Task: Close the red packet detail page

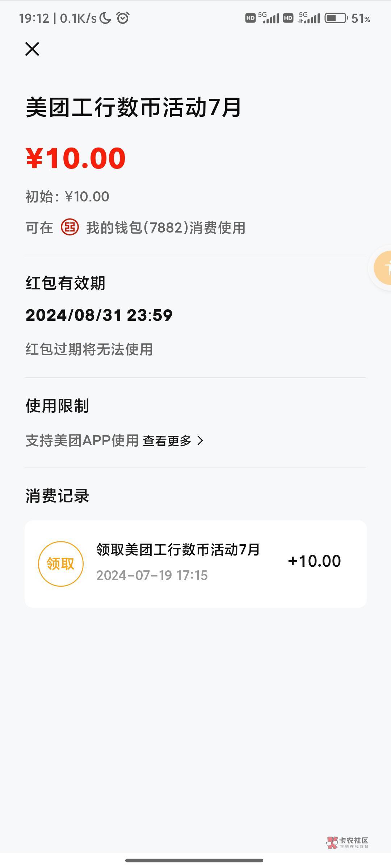Action: (x=32, y=49)
